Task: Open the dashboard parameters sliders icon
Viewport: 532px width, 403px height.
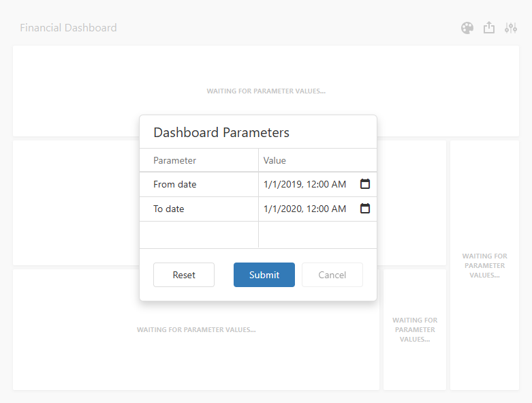Action: click(x=511, y=28)
